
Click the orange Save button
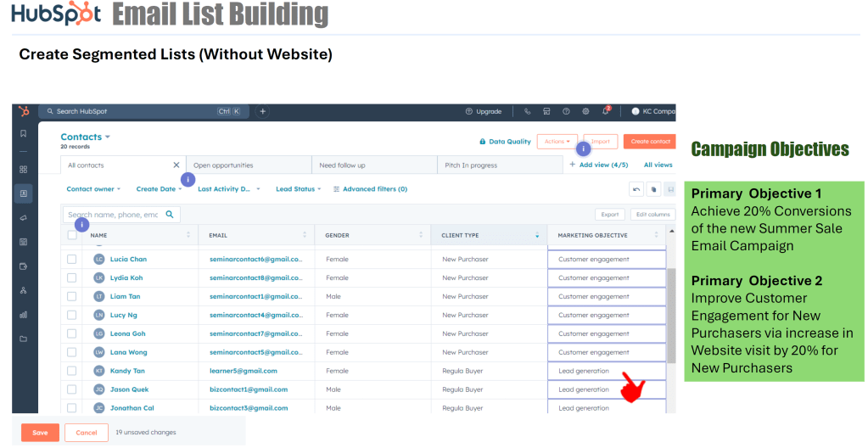[x=40, y=433]
